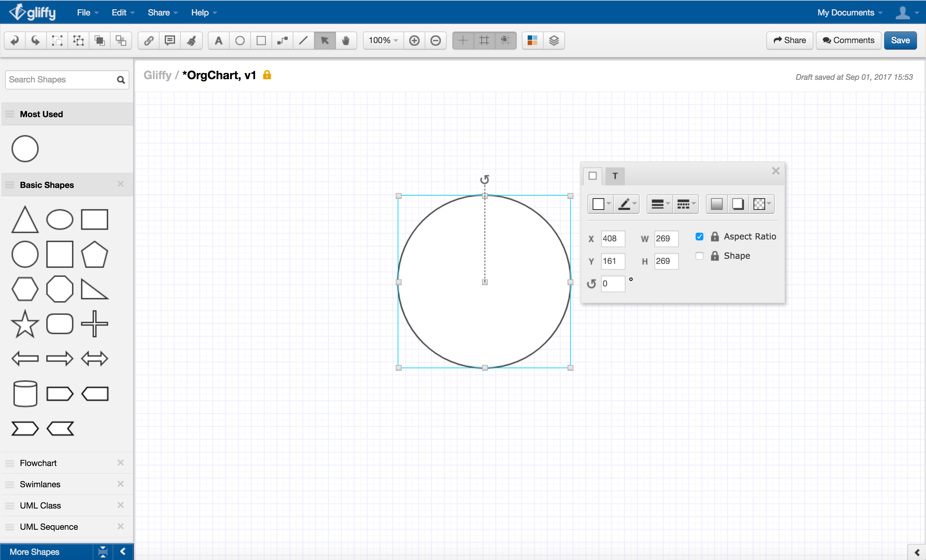Toggle the grid display button

[x=485, y=41]
